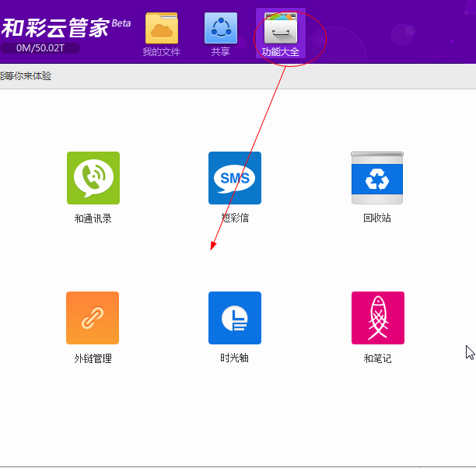Open the 短彩信 SMS icon

coord(235,178)
